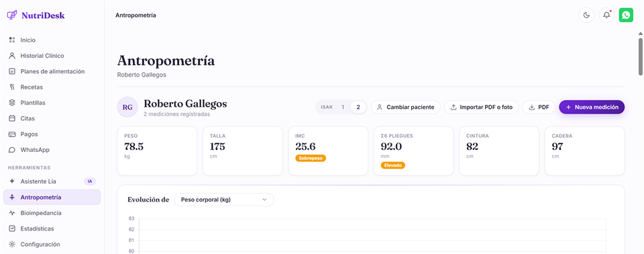The image size is (644, 254).
Task: Click the Talla 175 cm card
Action: pyautogui.click(x=243, y=151)
